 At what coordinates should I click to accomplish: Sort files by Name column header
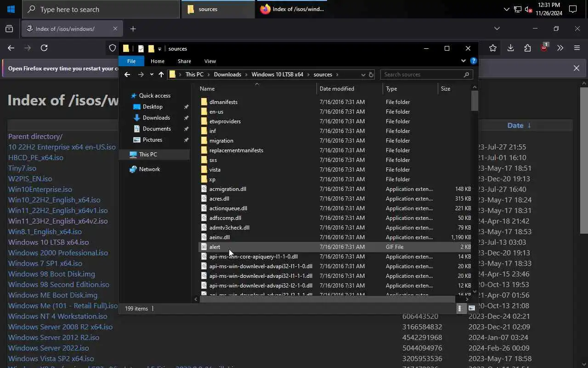257,89
